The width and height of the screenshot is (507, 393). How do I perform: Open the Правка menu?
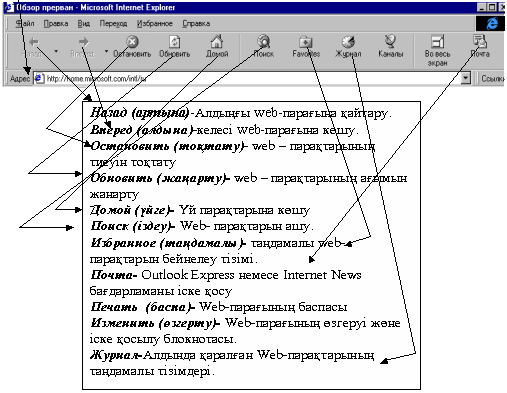[56, 23]
